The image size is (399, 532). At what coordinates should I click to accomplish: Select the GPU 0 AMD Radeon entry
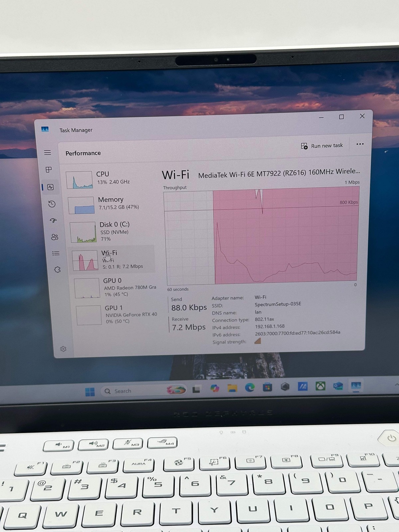coord(116,288)
